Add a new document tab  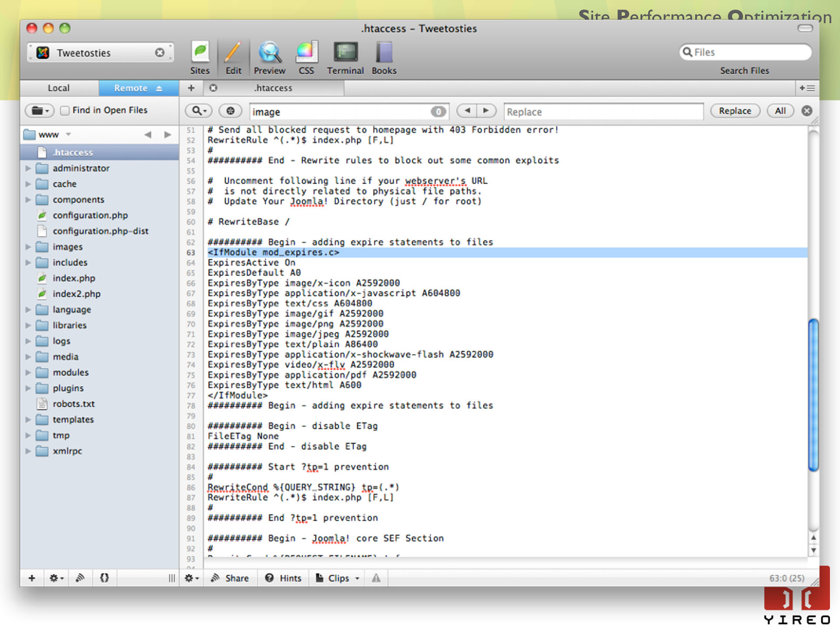click(x=191, y=88)
